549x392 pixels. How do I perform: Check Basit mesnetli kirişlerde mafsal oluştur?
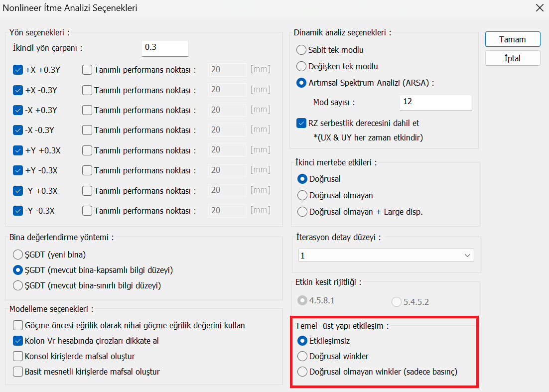[18, 372]
